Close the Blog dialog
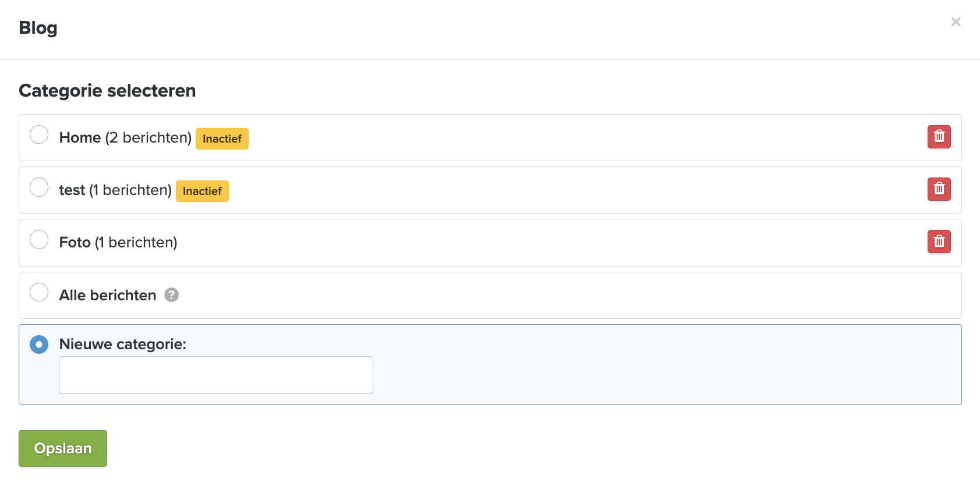The image size is (980, 483). [956, 22]
